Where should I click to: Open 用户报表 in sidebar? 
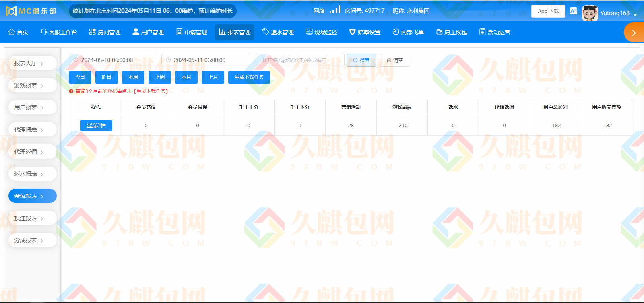(x=32, y=107)
